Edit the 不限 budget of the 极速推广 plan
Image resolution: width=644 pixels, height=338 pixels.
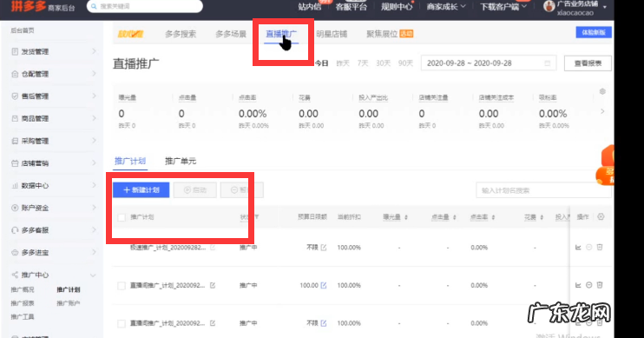(324, 247)
